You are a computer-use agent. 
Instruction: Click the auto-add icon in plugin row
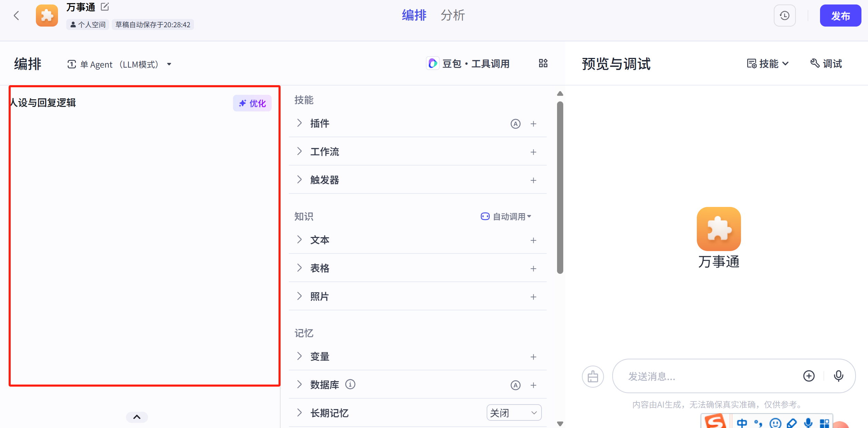[515, 124]
